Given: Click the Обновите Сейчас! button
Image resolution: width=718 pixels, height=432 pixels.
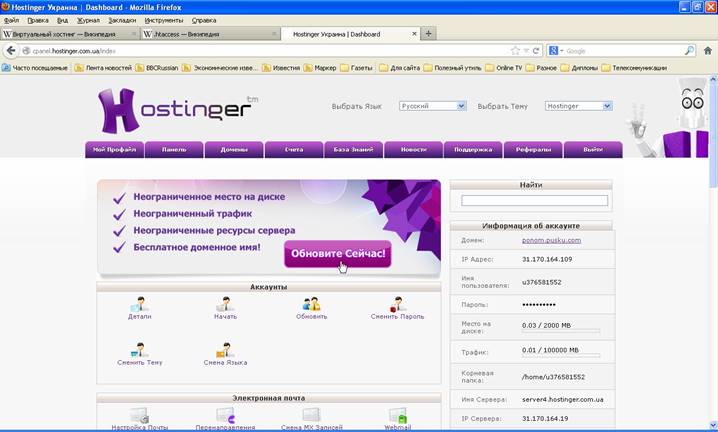Looking at the screenshot, I should coord(337,254).
